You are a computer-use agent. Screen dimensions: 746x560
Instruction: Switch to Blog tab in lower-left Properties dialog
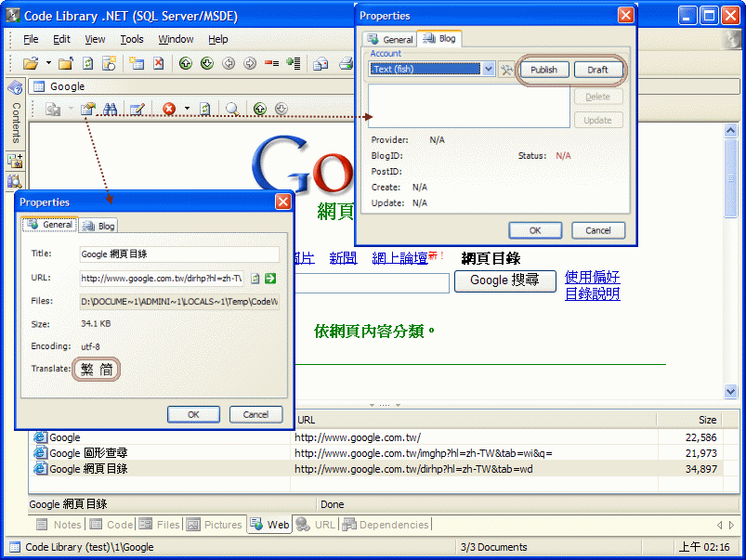tap(98, 226)
